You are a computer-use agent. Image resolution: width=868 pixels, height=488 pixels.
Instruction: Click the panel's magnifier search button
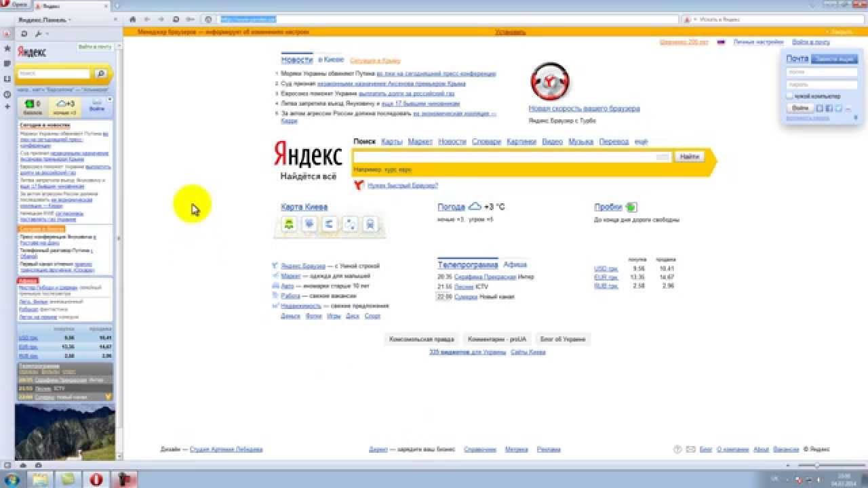(100, 73)
